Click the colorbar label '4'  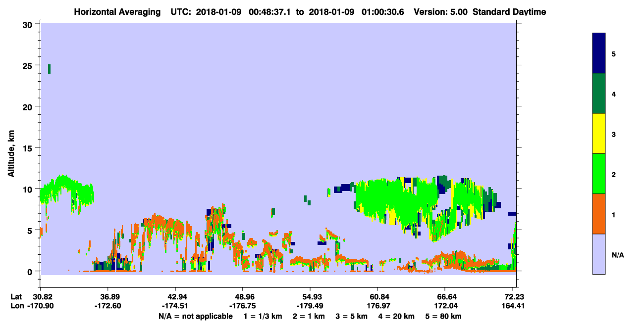[614, 94]
